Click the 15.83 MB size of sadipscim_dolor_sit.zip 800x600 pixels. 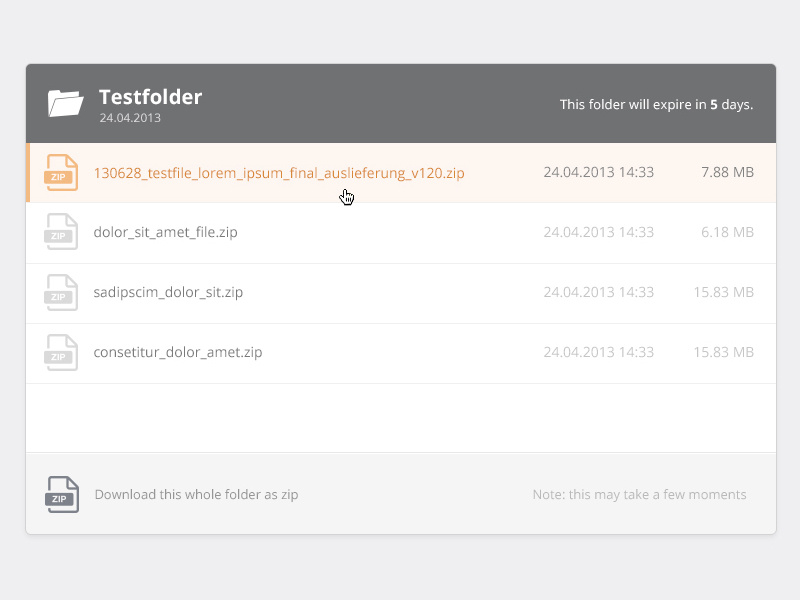723,292
